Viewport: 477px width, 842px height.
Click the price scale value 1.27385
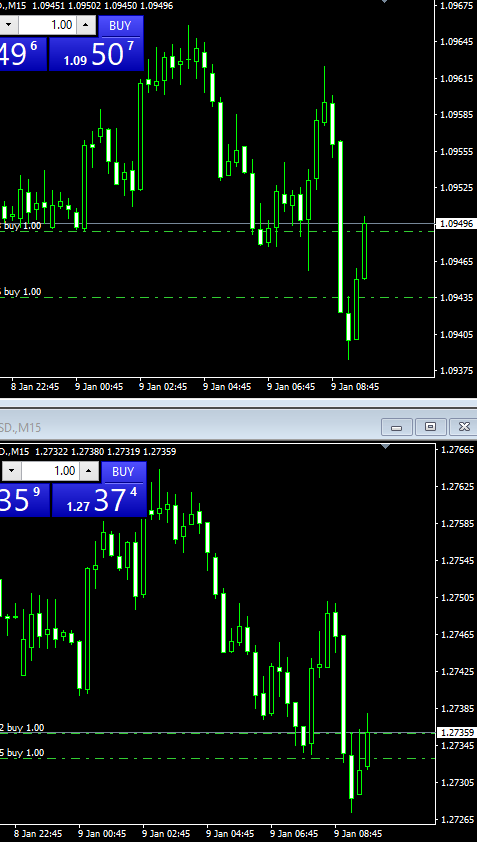pos(456,709)
